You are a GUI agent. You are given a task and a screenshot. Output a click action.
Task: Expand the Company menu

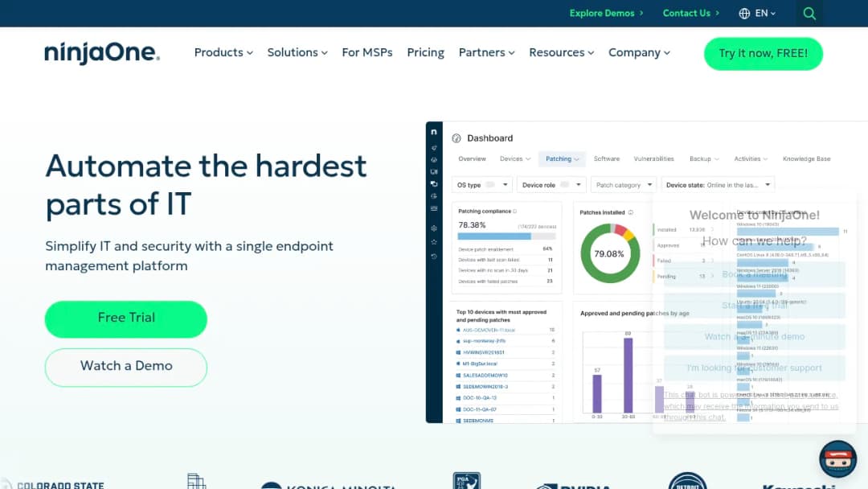click(x=639, y=52)
